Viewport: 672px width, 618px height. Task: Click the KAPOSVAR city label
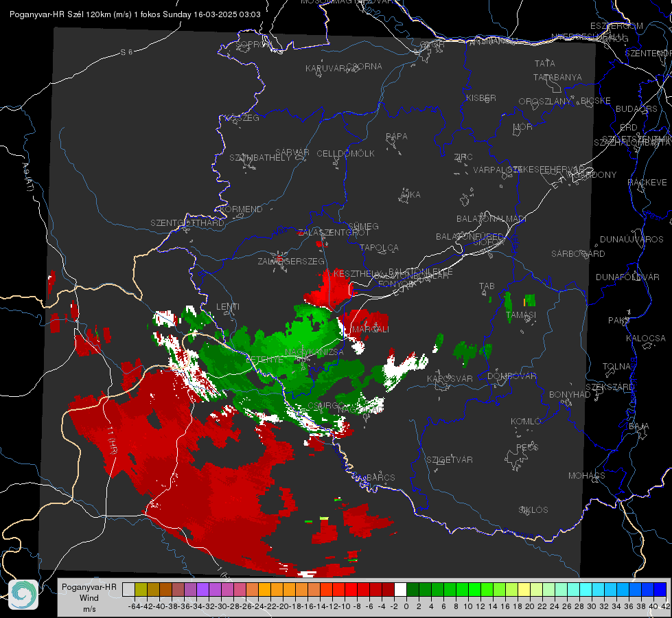[450, 379]
